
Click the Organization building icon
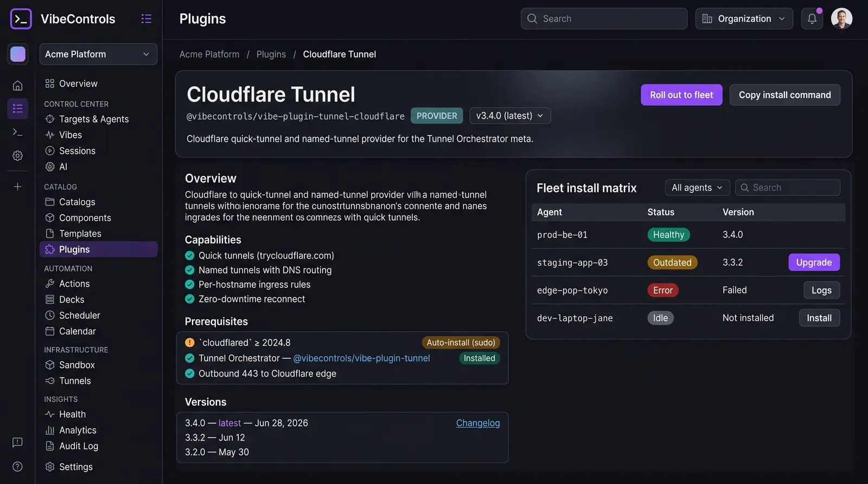pos(707,19)
